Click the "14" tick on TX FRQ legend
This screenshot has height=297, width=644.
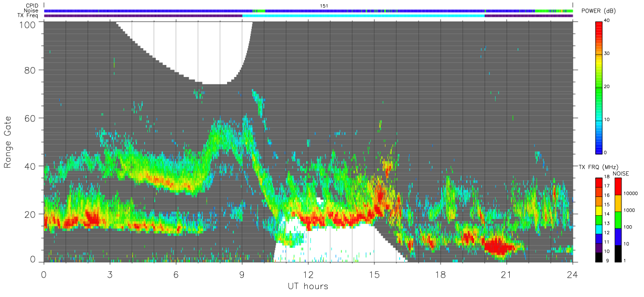click(606, 214)
